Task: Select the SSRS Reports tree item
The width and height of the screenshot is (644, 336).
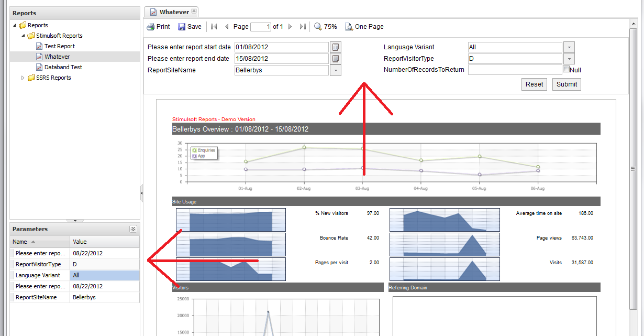Action: 53,78
